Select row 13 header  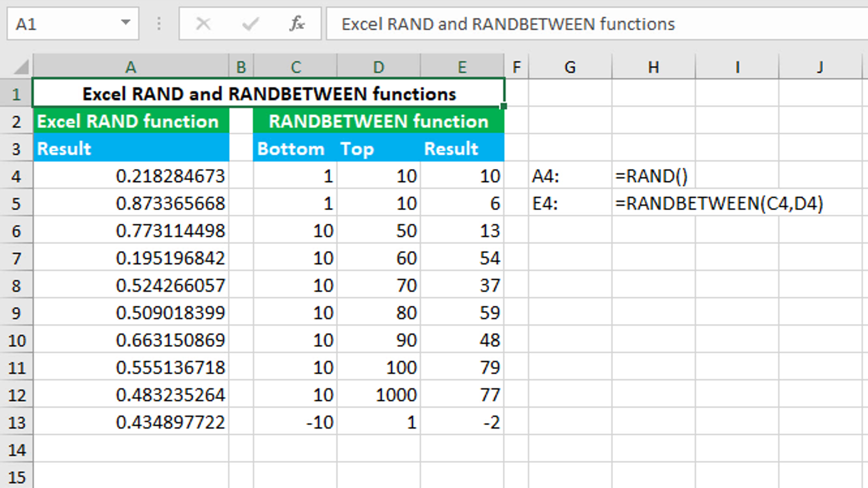(16, 422)
